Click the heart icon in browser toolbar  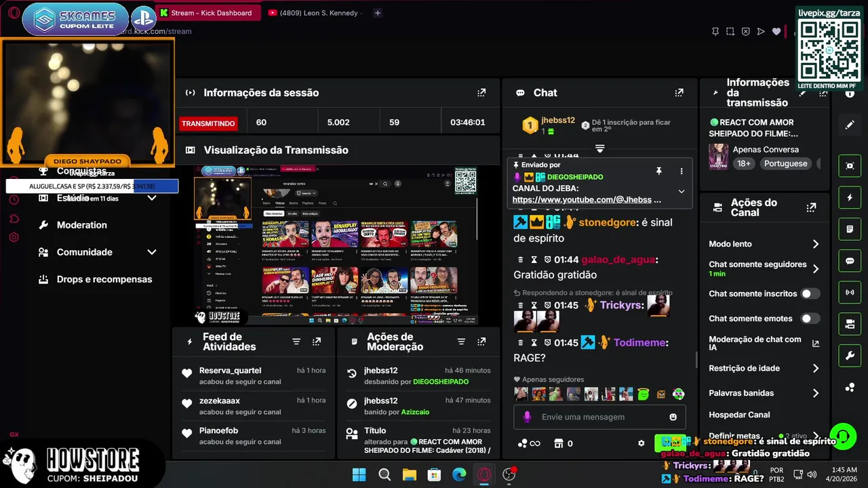pos(776,31)
